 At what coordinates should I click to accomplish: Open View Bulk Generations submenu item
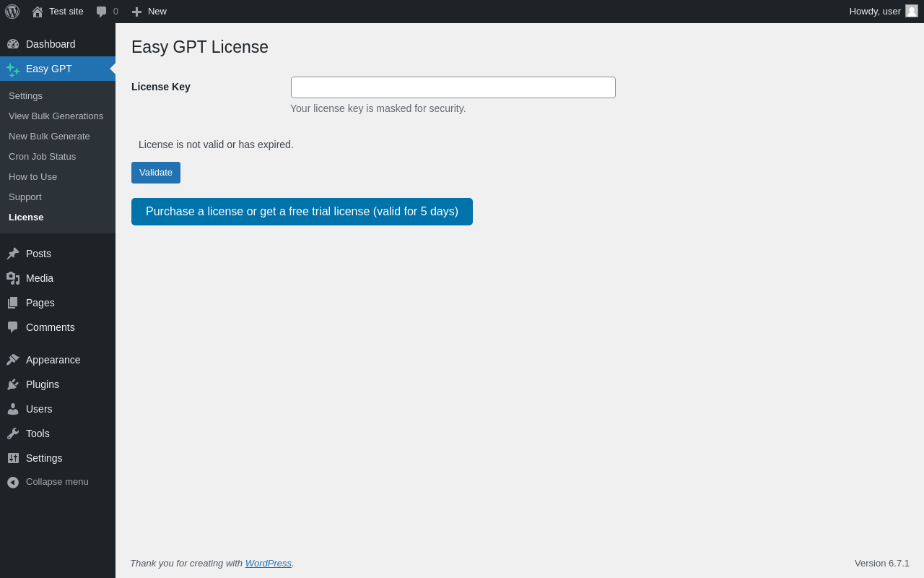click(x=56, y=116)
